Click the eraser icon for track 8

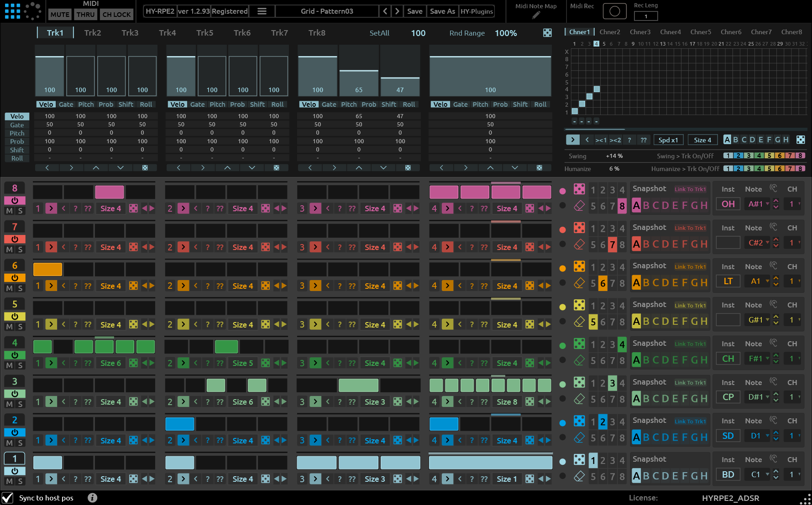tap(579, 206)
